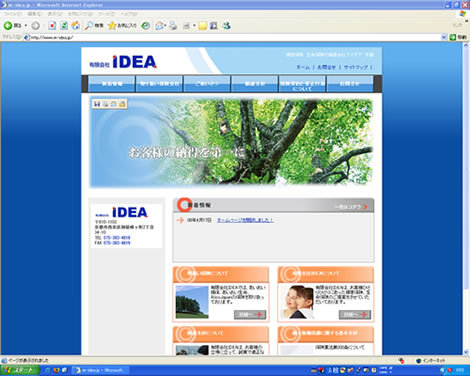Screen dimensions: 470x376
Task: Click the page scrollbar up arrow
Action: pyautogui.click(x=466, y=46)
